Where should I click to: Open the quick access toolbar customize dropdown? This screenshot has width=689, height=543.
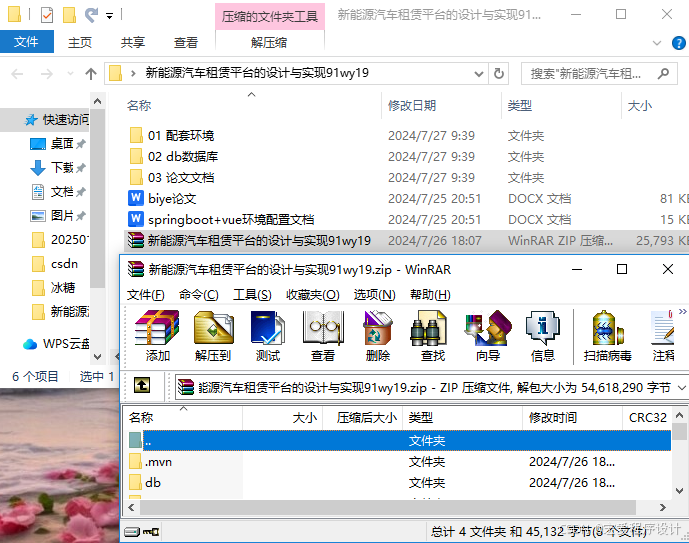coord(109,16)
